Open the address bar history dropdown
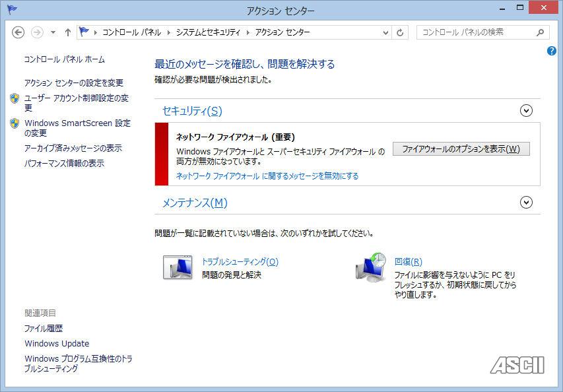Viewport: 563px width, 392px height. (x=385, y=32)
